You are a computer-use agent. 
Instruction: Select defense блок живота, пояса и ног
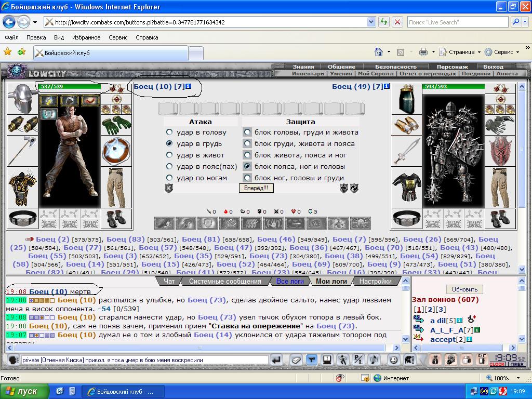click(247, 155)
